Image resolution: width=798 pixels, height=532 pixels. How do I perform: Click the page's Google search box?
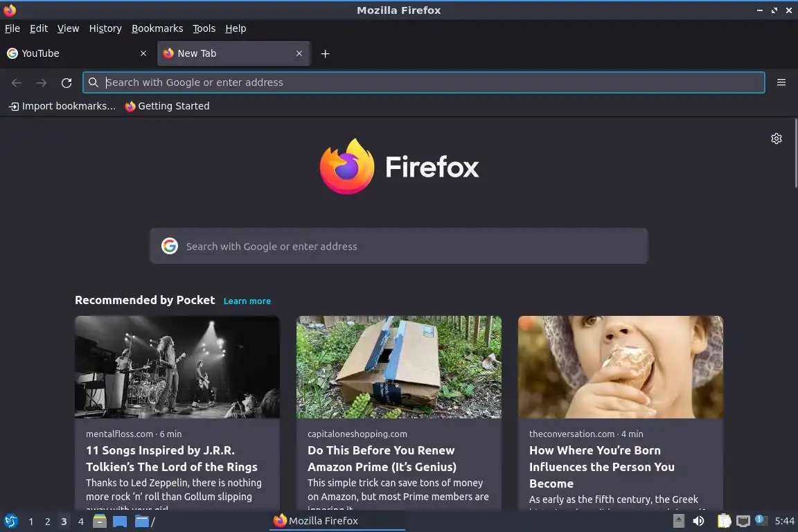tap(398, 246)
